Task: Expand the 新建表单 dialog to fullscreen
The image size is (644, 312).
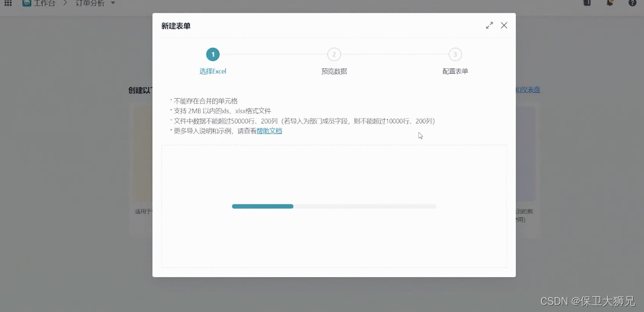Action: pyautogui.click(x=489, y=25)
